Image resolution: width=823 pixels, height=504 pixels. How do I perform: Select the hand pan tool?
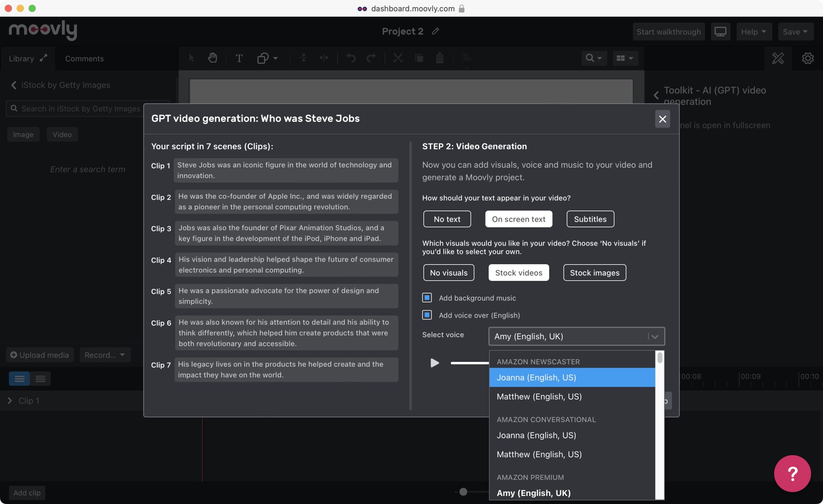coord(213,58)
